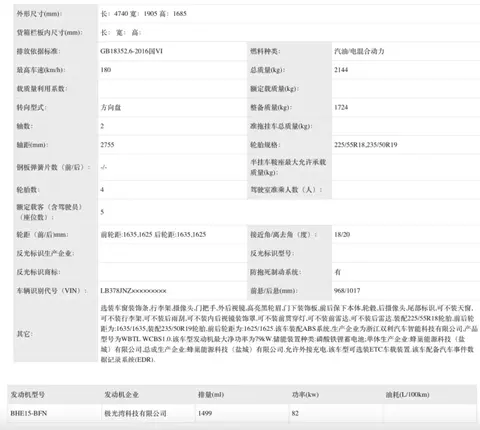Select approach/departure angle value 18/20
The image size is (480, 430).
342,235
